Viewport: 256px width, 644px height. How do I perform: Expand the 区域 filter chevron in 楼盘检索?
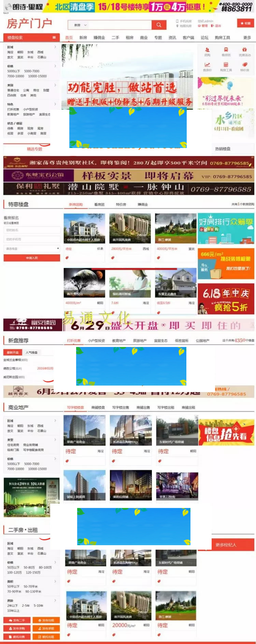click(55, 47)
